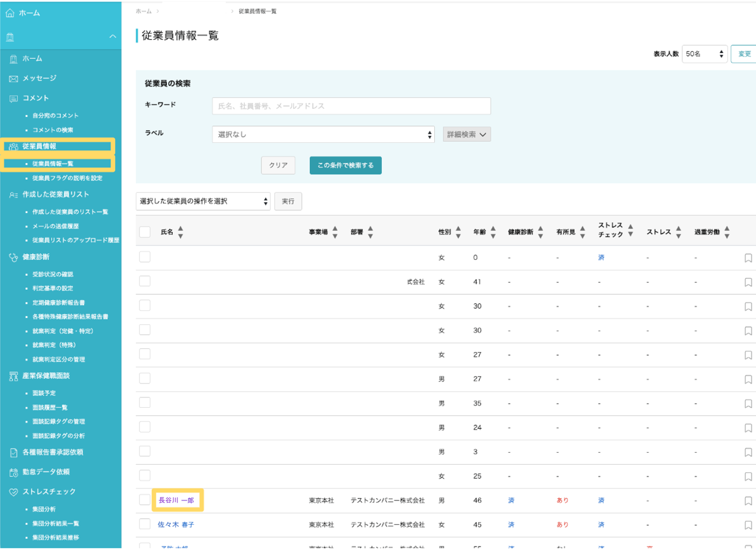Click breadcrumb ホーム link
Screen dimensions: 756x550
tap(144, 11)
